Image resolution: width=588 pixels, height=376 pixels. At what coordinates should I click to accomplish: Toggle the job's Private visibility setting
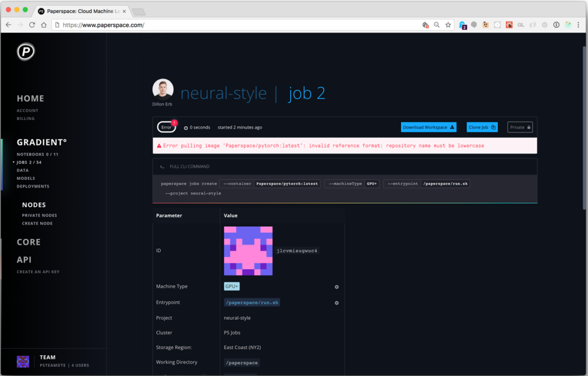click(x=520, y=127)
